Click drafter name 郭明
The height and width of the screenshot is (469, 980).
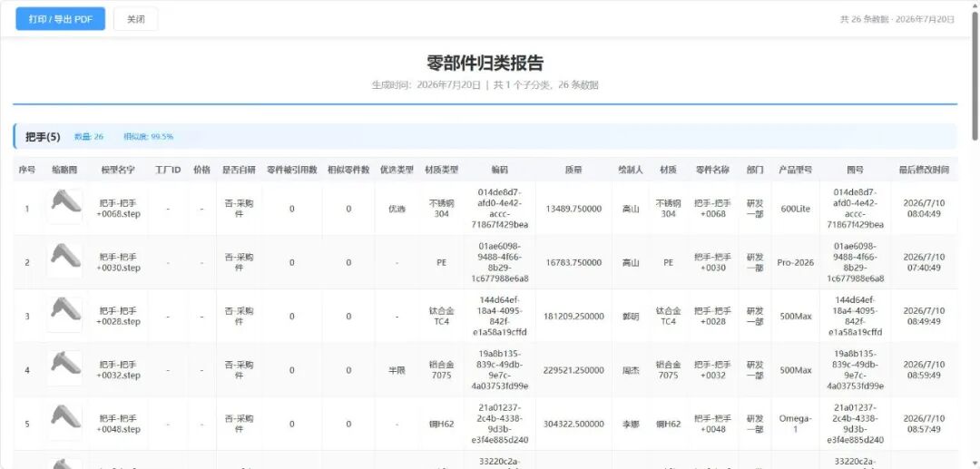(631, 316)
